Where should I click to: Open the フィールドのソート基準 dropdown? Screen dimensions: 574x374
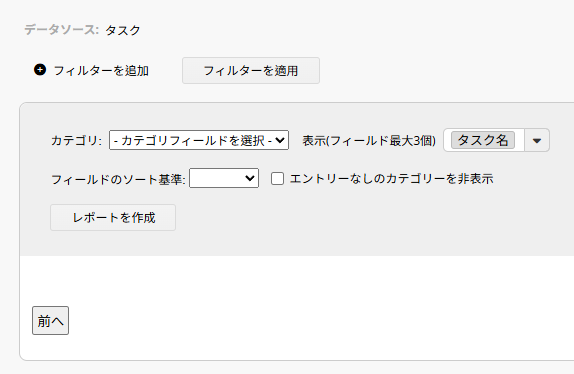click(x=224, y=178)
